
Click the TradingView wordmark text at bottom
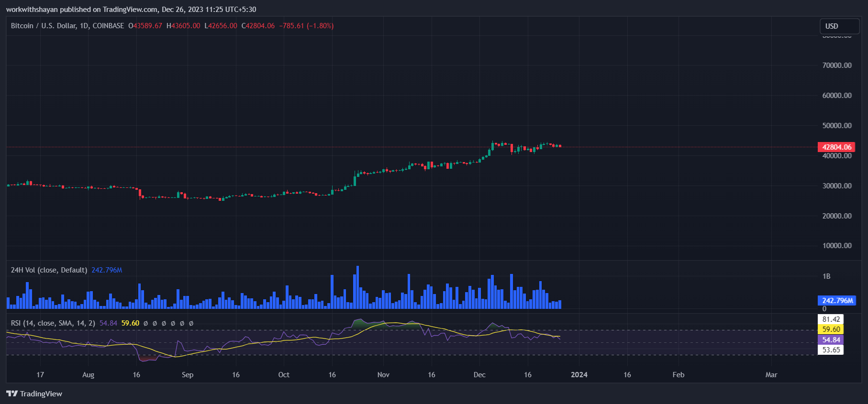(x=41, y=393)
